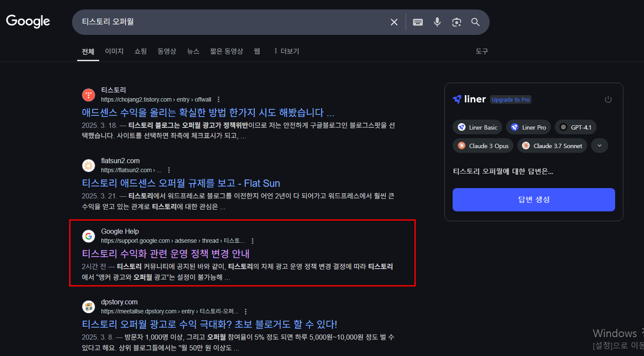The height and width of the screenshot is (356, 644).
Task: Open the 더보기 more filters menu
Action: [x=286, y=51]
